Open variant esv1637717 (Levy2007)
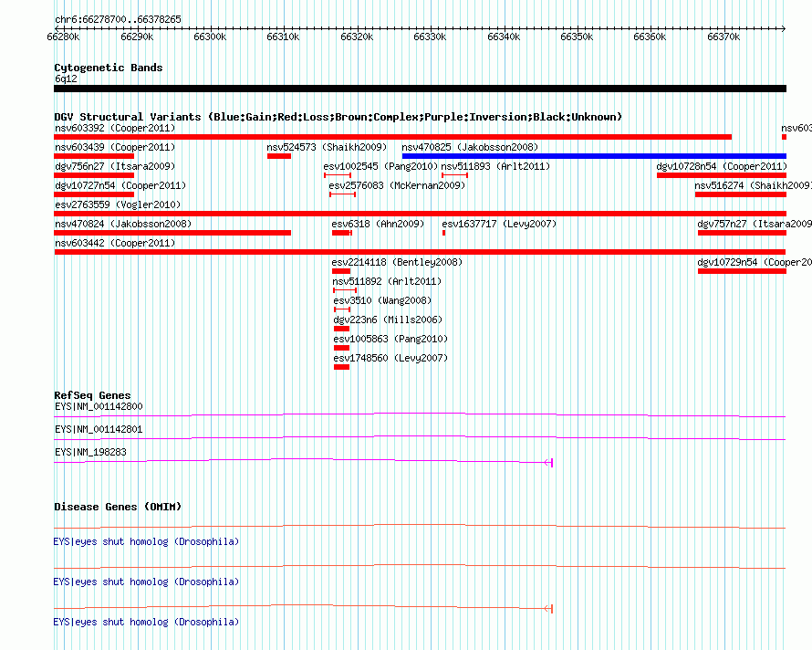The image size is (812, 650). [x=499, y=224]
